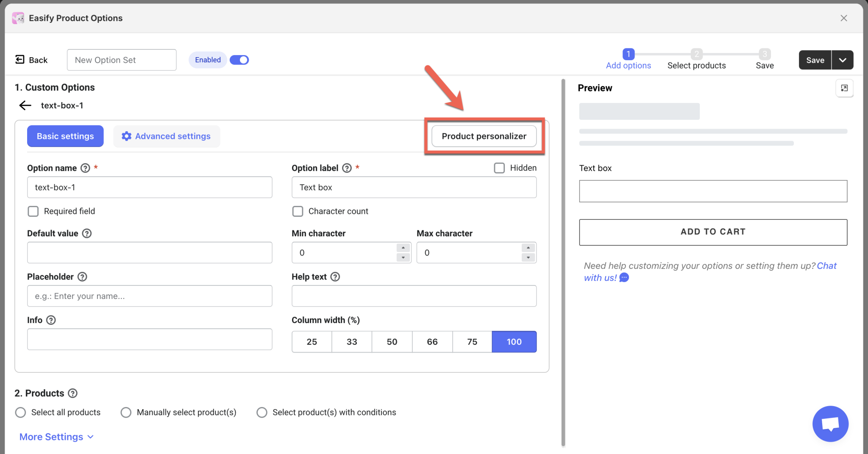Expand the Preview panel pop-out icon

tap(844, 88)
